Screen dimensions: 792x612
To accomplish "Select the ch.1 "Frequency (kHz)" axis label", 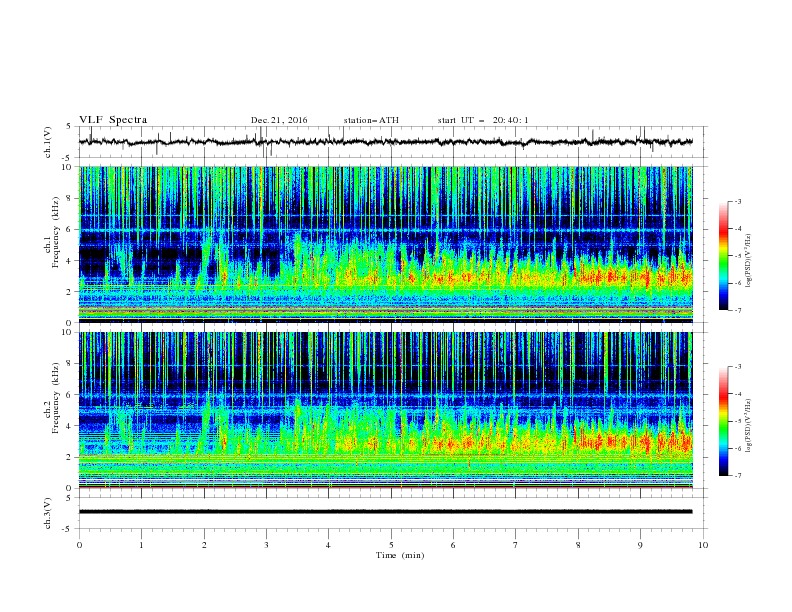I will point(56,230).
